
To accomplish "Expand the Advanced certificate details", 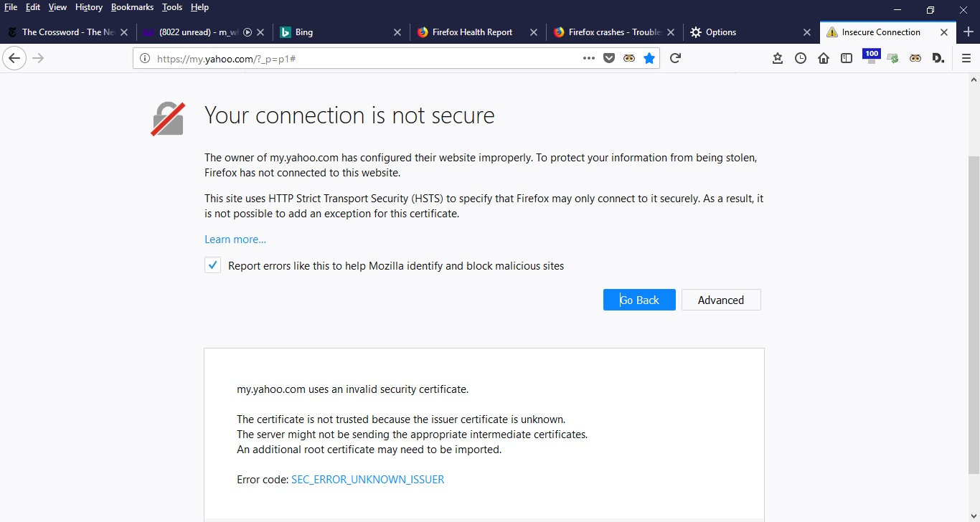I will 720,300.
